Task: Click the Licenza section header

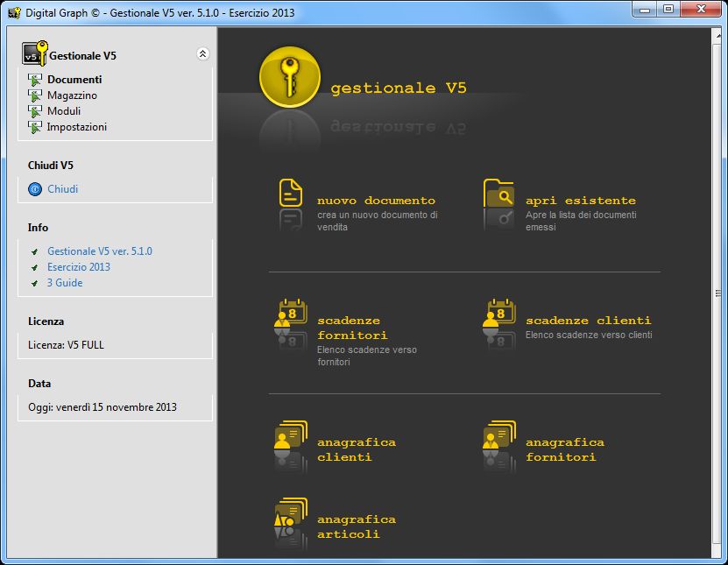Action: click(46, 321)
